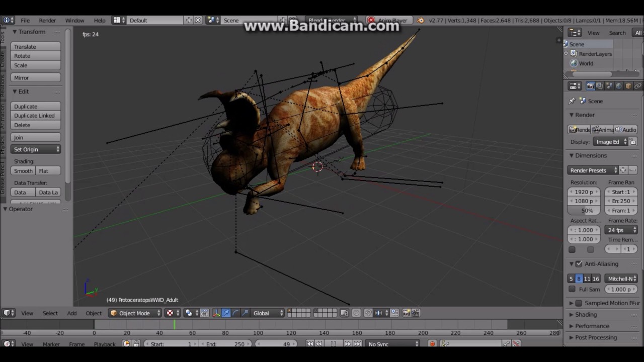Viewport: 644px width, 362px height.
Task: Expand the Performance panel
Action: coord(592,326)
